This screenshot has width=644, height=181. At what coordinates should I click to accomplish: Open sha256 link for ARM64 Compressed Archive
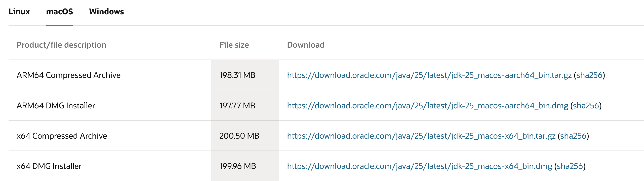pos(589,75)
